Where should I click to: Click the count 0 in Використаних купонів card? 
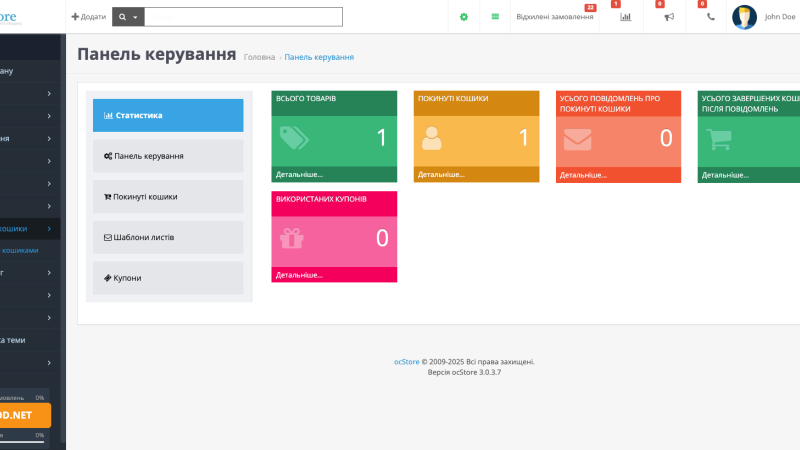[382, 238]
